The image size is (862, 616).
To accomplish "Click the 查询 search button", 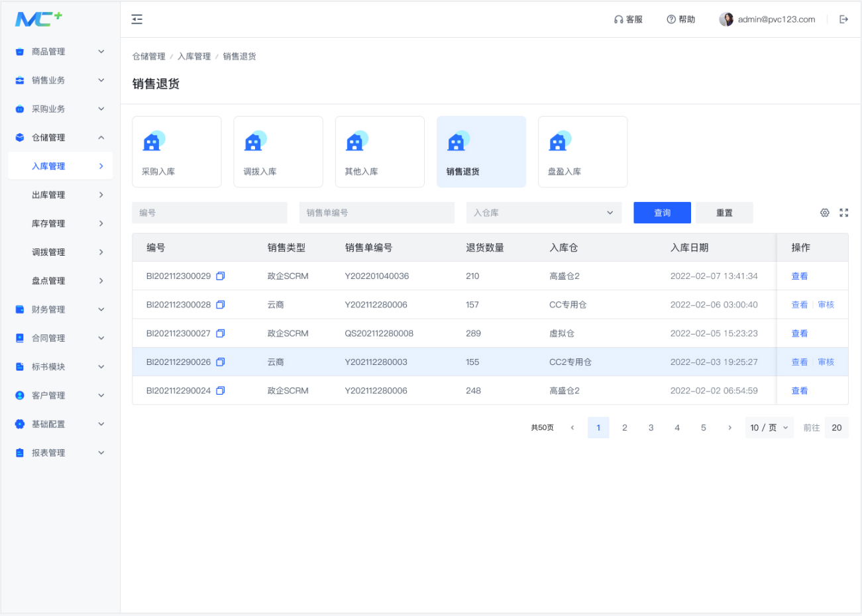I will (x=663, y=213).
